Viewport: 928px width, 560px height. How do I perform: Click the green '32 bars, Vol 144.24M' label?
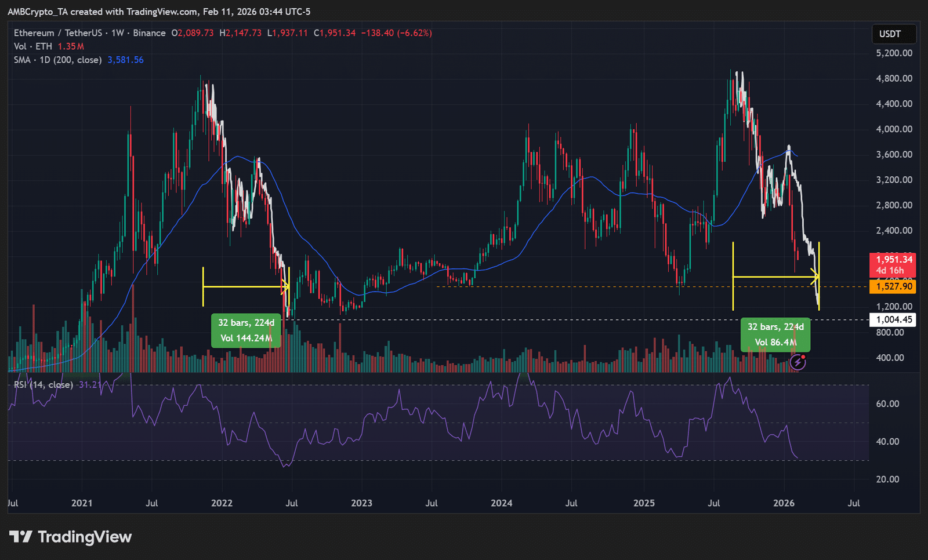click(x=246, y=330)
